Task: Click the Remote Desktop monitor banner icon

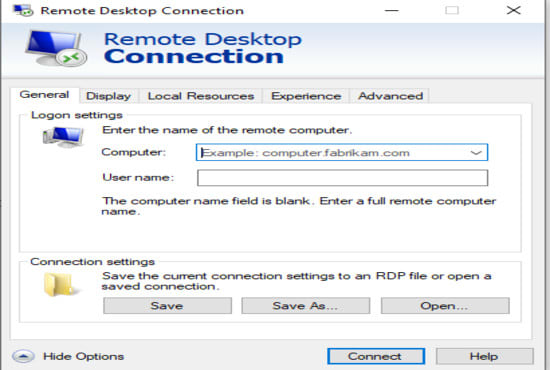Action: pyautogui.click(x=56, y=48)
